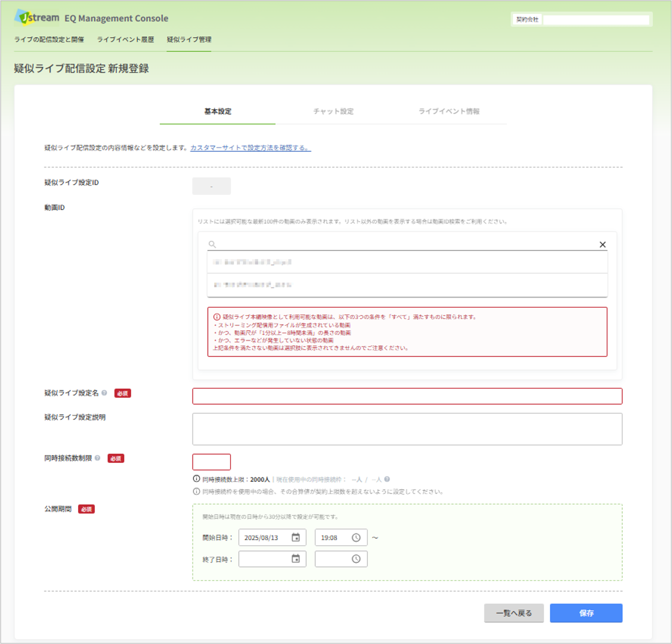Screen dimensions: 672x644
Task: Open help icon next to 疑似ライブ設定名
Action: pos(104,393)
